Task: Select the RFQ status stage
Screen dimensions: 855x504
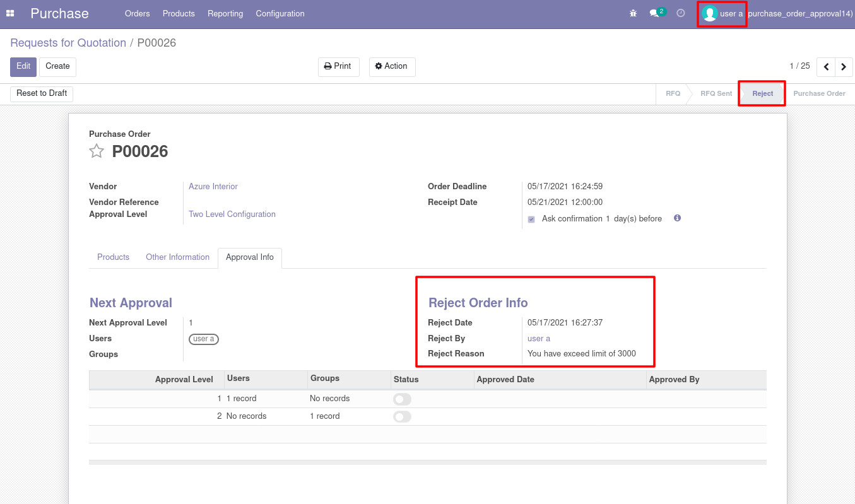Action: tap(673, 93)
